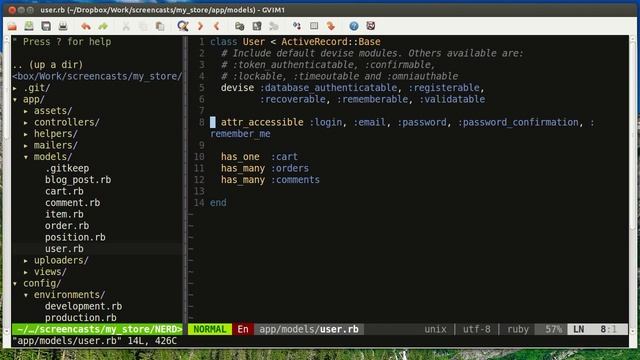Click 'app/models/user.rb' in the status line

[309, 329]
